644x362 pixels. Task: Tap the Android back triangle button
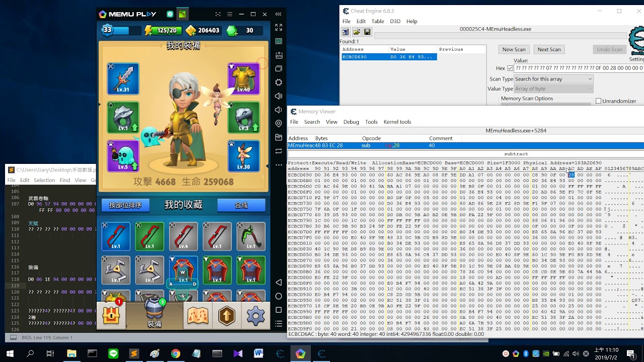[279, 283]
